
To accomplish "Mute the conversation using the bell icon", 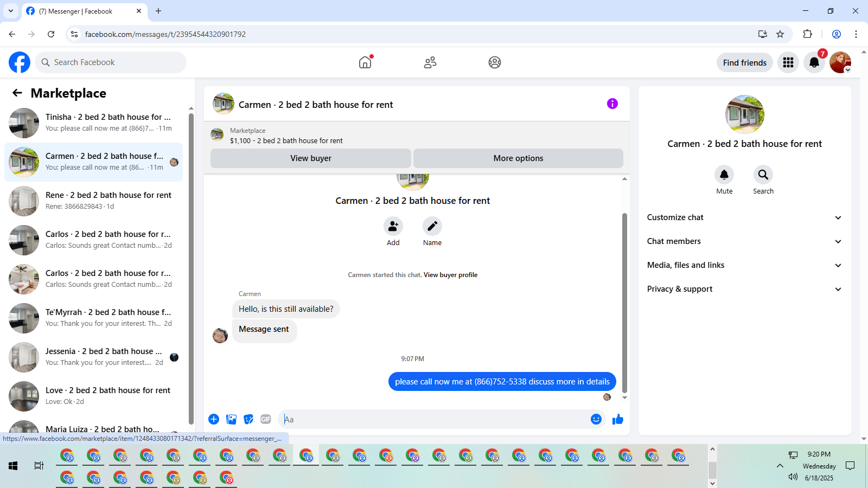I will click(x=724, y=175).
